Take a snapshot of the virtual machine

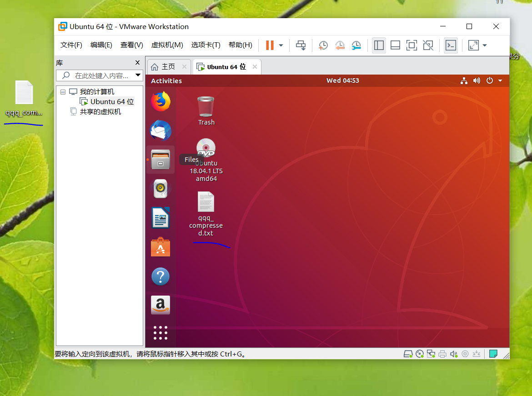coord(323,45)
